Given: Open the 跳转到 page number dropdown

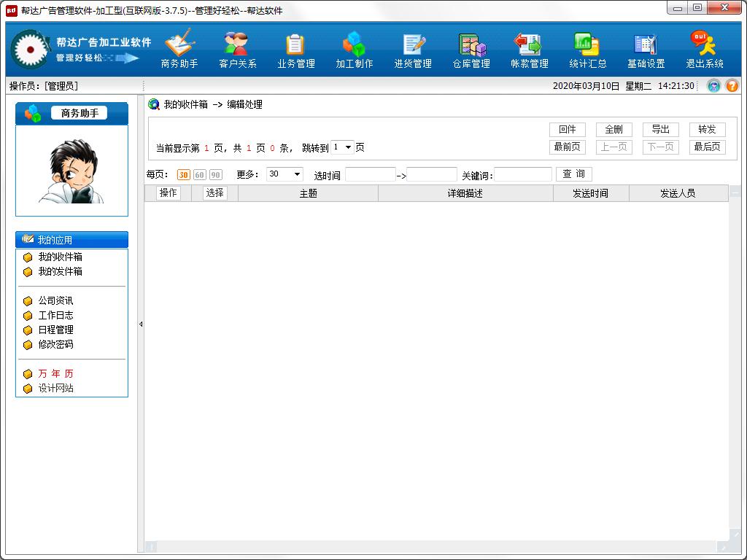Looking at the screenshot, I should click(x=342, y=147).
